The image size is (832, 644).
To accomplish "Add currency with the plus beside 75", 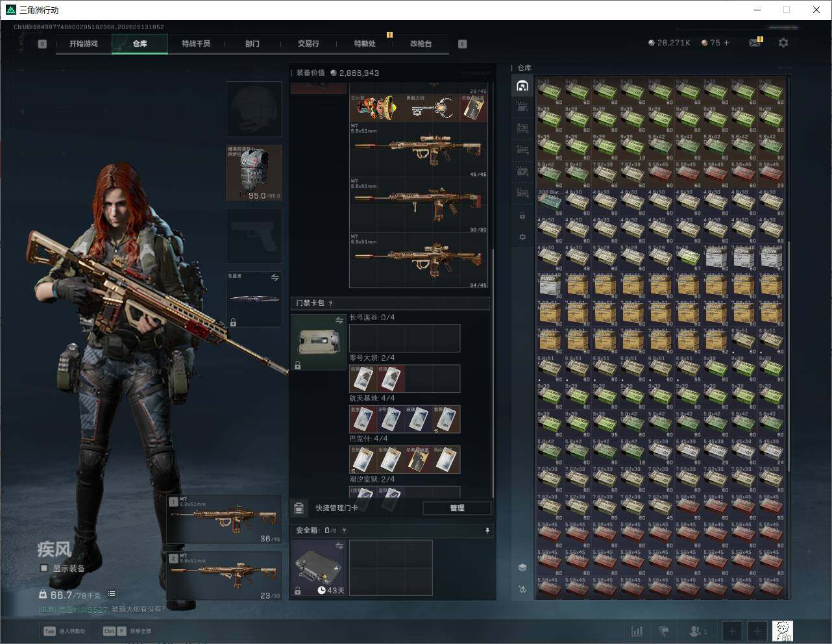I will pyautogui.click(x=726, y=43).
